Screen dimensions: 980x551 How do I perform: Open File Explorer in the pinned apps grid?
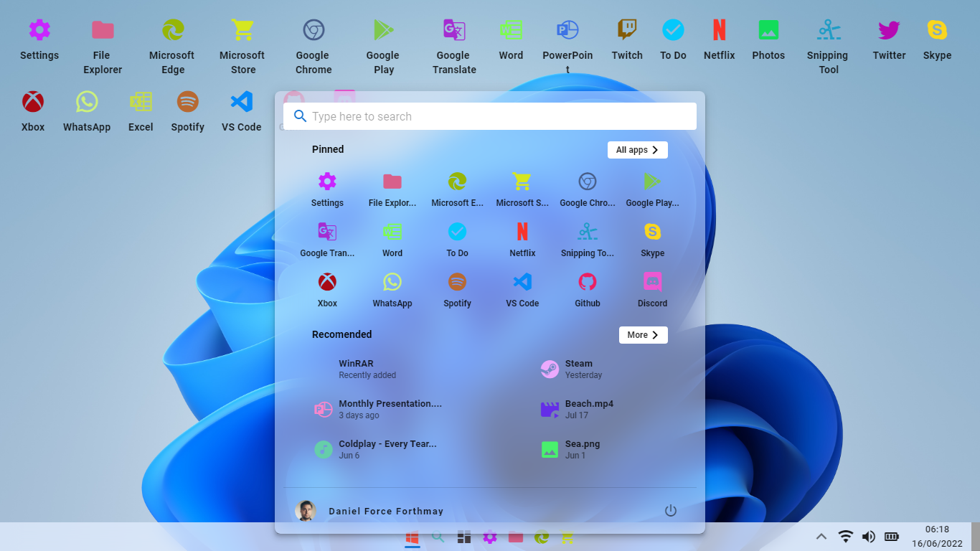coord(392,189)
